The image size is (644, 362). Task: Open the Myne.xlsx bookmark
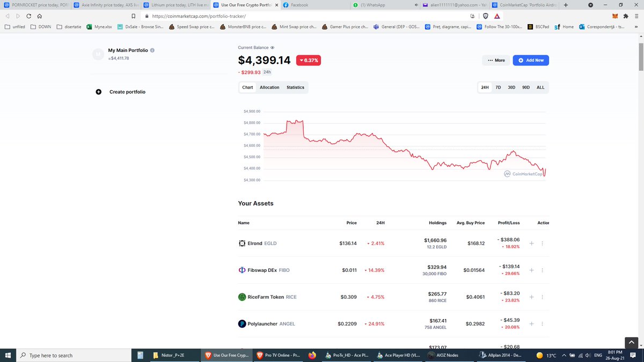pos(99,26)
